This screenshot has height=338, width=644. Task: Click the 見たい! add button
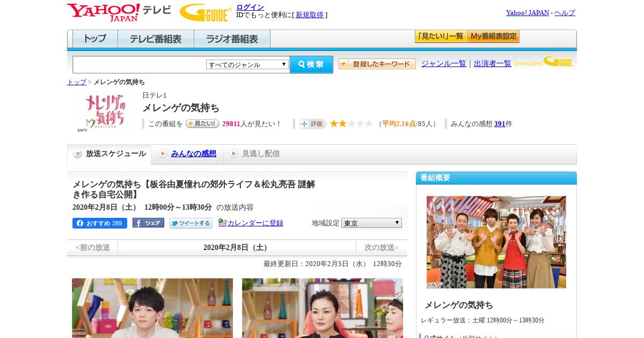click(202, 123)
